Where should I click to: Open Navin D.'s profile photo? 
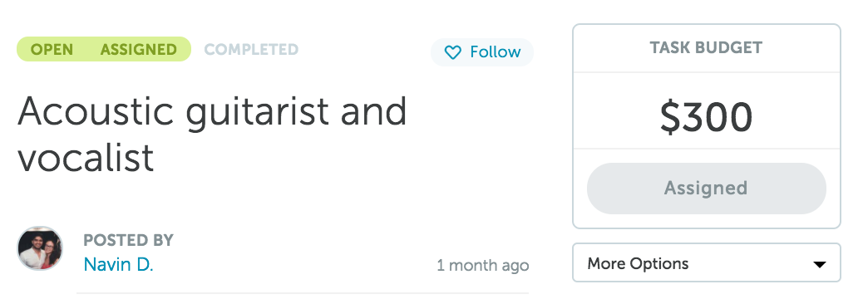(x=40, y=248)
